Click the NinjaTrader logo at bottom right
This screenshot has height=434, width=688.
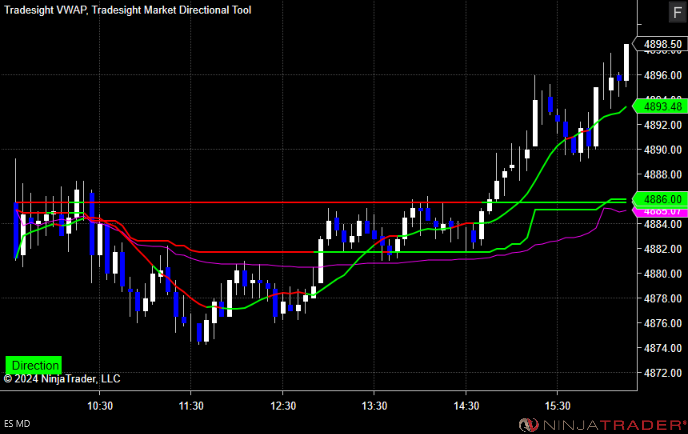click(603, 425)
